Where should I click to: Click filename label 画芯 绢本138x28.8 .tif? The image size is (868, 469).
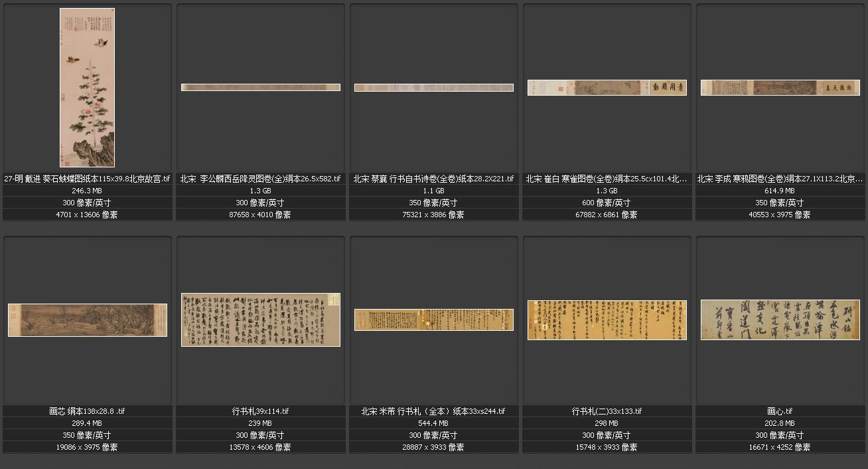click(87, 411)
